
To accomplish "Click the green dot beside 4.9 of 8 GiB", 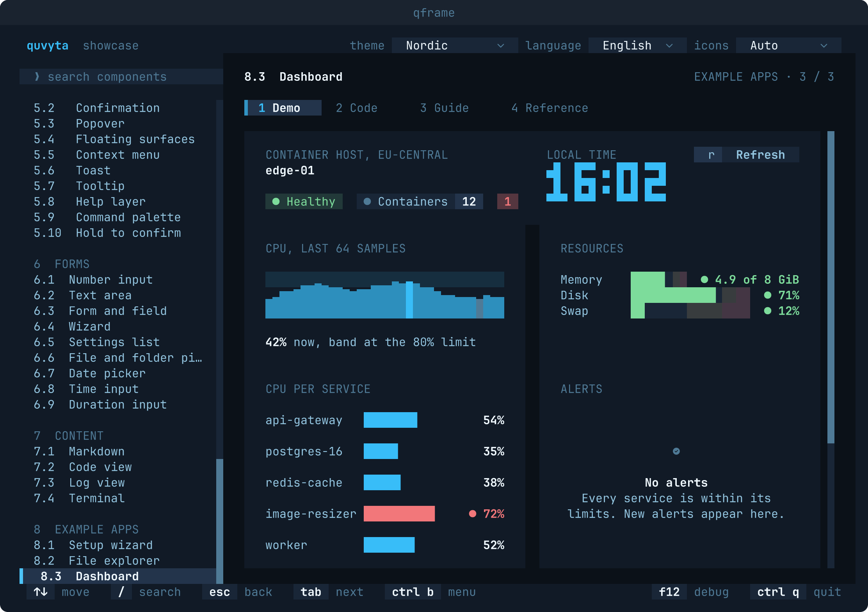I will 704,279.
